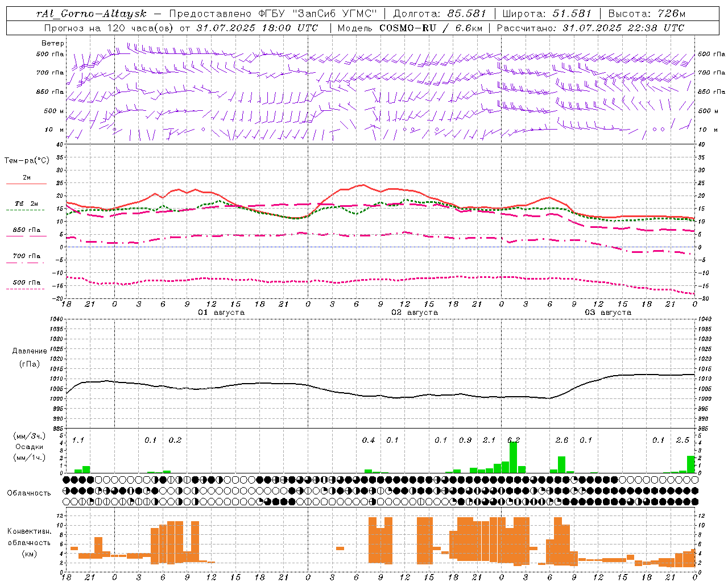Click the 01 августа date label
728x582 pixels.
[221, 313]
